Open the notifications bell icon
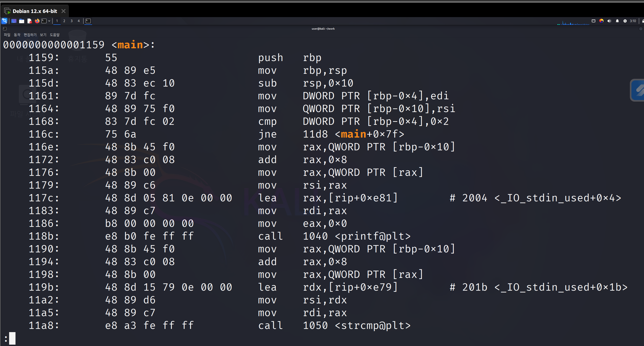Image resolution: width=644 pixels, height=346 pixels. (x=617, y=21)
